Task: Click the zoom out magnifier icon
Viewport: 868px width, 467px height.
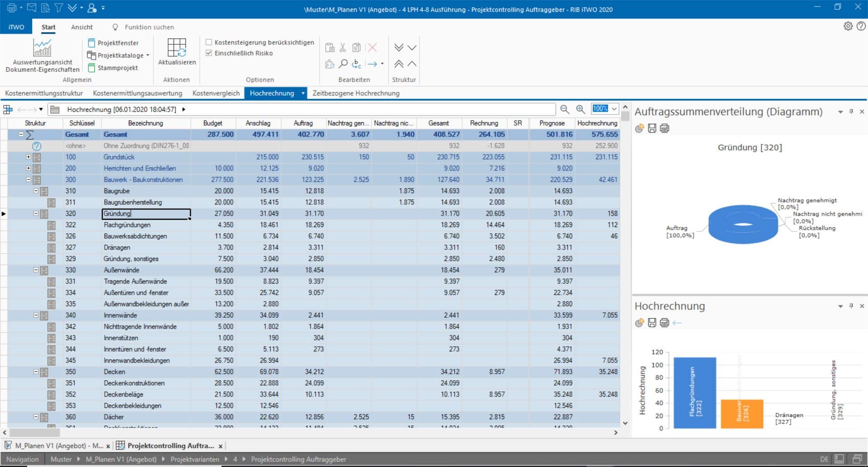Action: [x=565, y=109]
